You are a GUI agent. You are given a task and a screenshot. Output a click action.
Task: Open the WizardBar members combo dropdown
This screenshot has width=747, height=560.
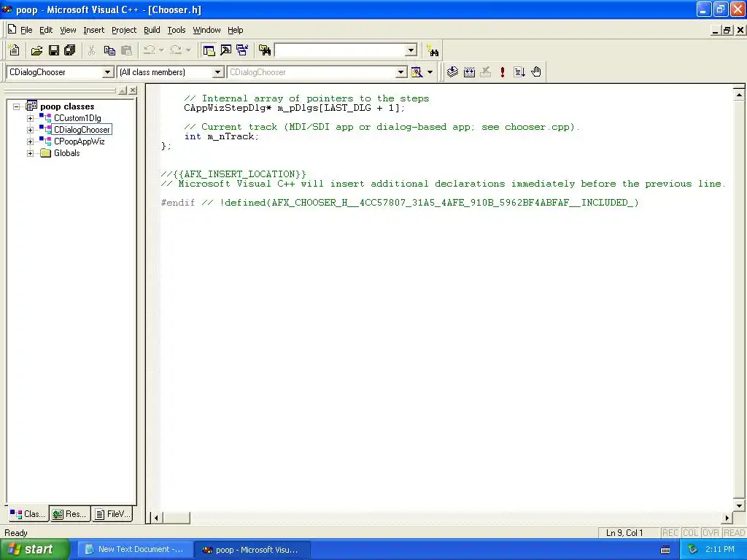[401, 72]
